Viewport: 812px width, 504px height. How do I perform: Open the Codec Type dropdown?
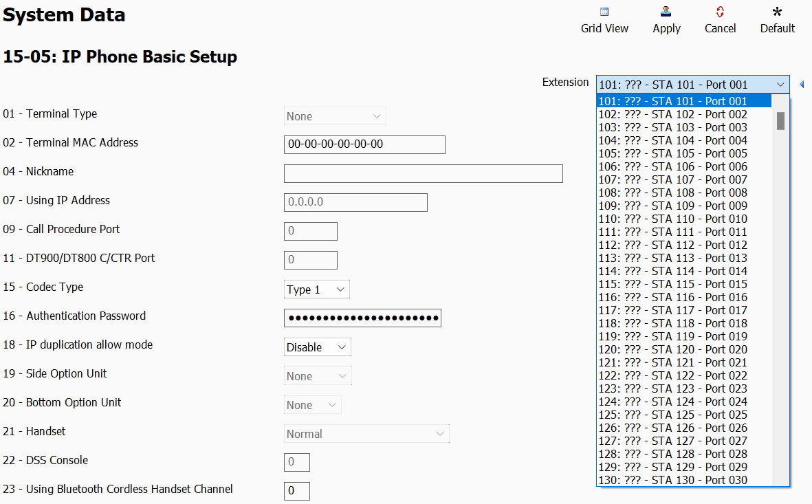[316, 289]
